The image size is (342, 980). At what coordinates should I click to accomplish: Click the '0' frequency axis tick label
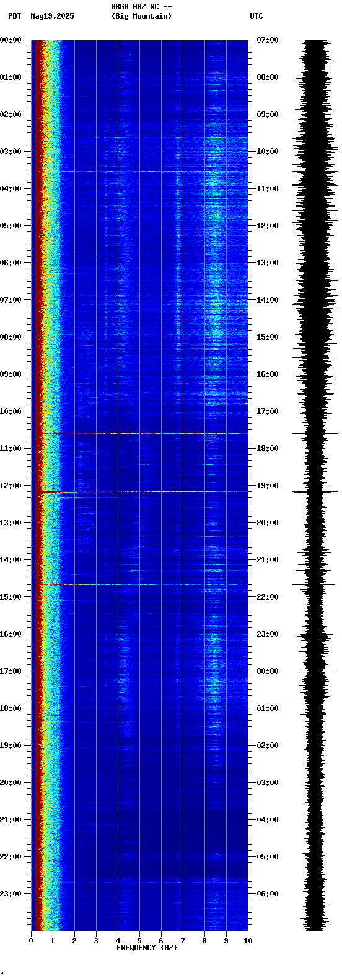31,941
